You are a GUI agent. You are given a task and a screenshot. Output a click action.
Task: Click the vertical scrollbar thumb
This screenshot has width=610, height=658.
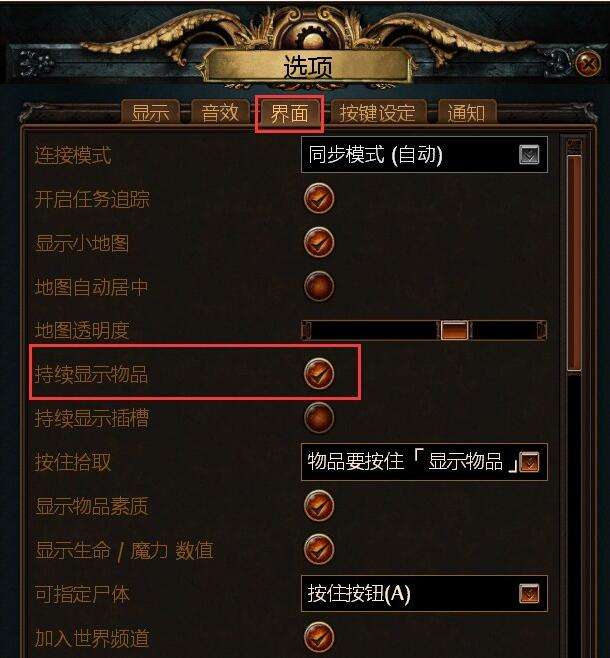(x=574, y=263)
